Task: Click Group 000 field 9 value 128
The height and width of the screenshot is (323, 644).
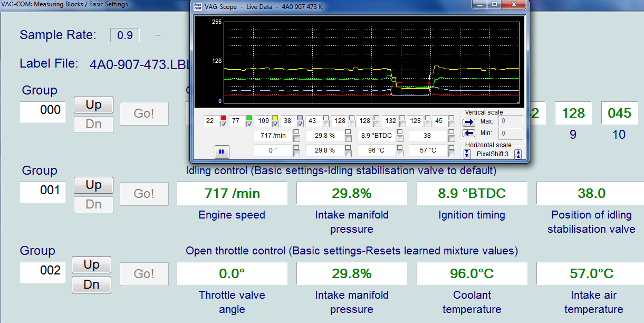Action: click(x=573, y=113)
